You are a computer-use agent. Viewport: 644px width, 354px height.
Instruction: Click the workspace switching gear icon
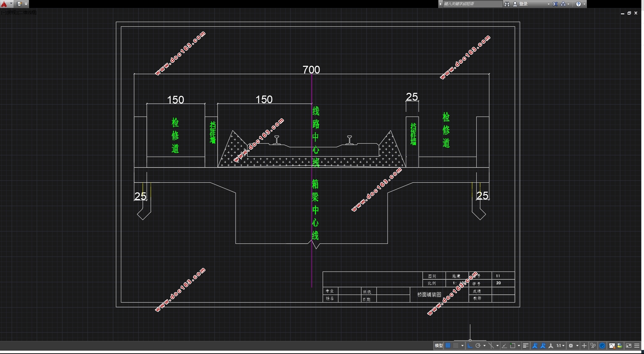(571, 346)
